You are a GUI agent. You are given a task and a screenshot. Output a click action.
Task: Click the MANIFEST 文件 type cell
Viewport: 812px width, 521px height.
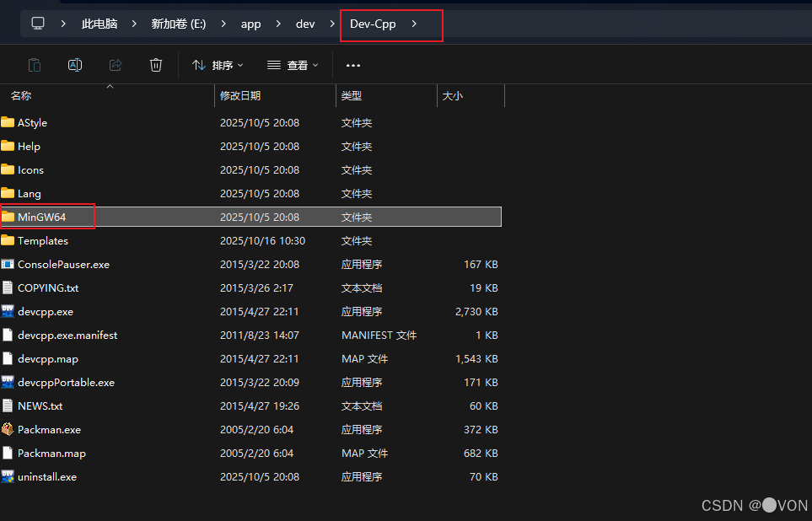[379, 335]
